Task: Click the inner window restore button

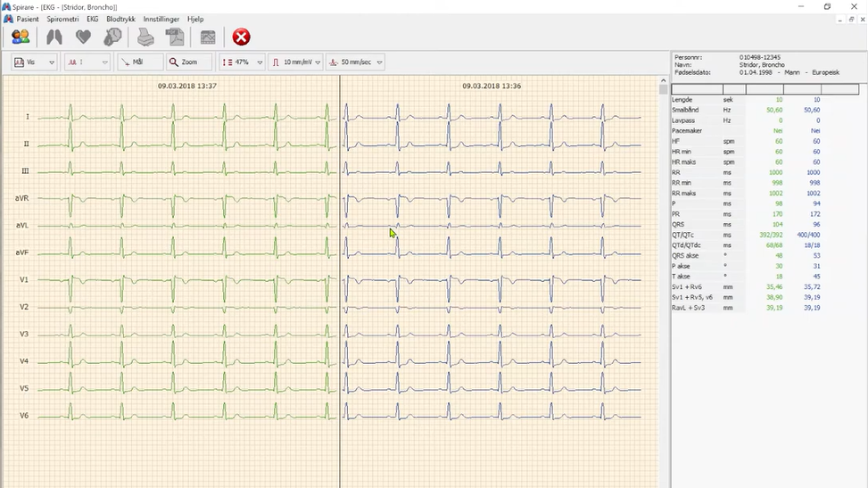Action: [851, 20]
